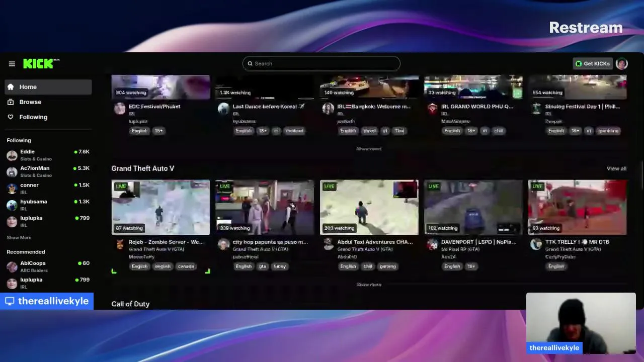This screenshot has height=362, width=644.
Task: Open DAVENPORT LSPD NoPixel stream thumbnail
Action: tap(473, 208)
